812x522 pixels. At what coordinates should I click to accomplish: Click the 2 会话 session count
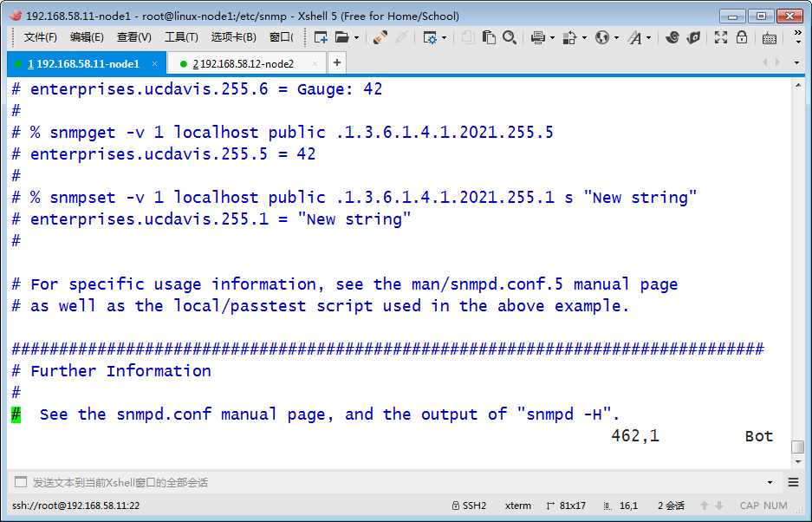(671, 506)
